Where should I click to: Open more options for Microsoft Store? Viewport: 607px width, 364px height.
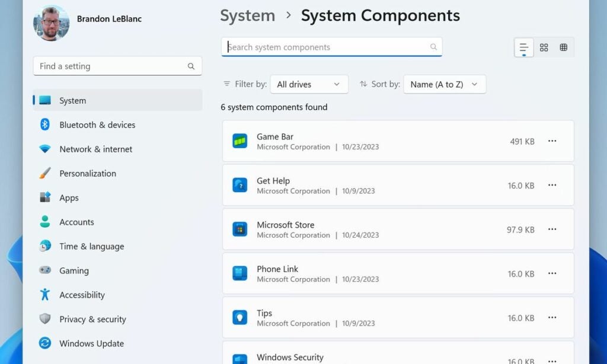[x=552, y=229]
